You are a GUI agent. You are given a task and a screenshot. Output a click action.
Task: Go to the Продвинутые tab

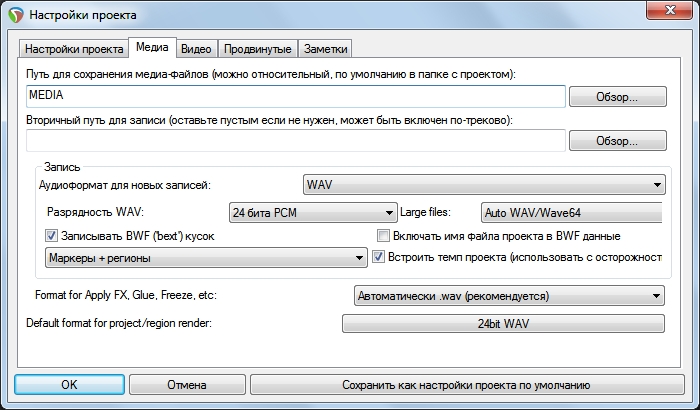point(258,49)
